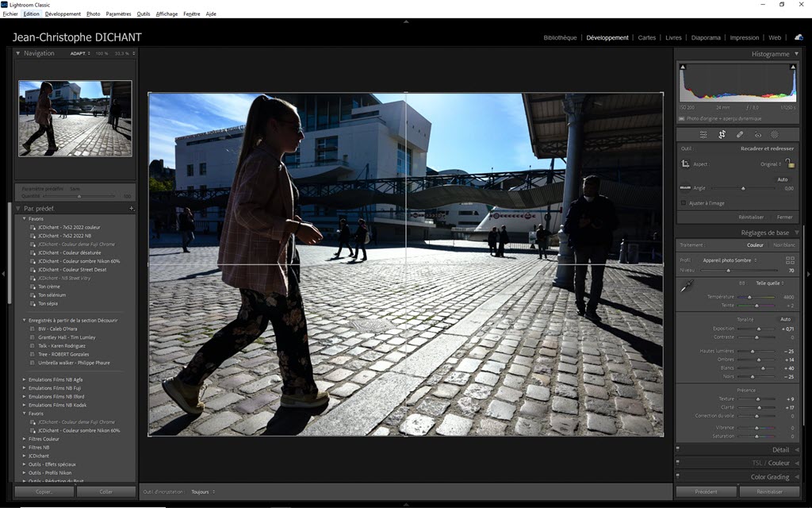Pick the white balance eyedropper tool
Viewport: 812px width, 508px height.
tap(687, 286)
